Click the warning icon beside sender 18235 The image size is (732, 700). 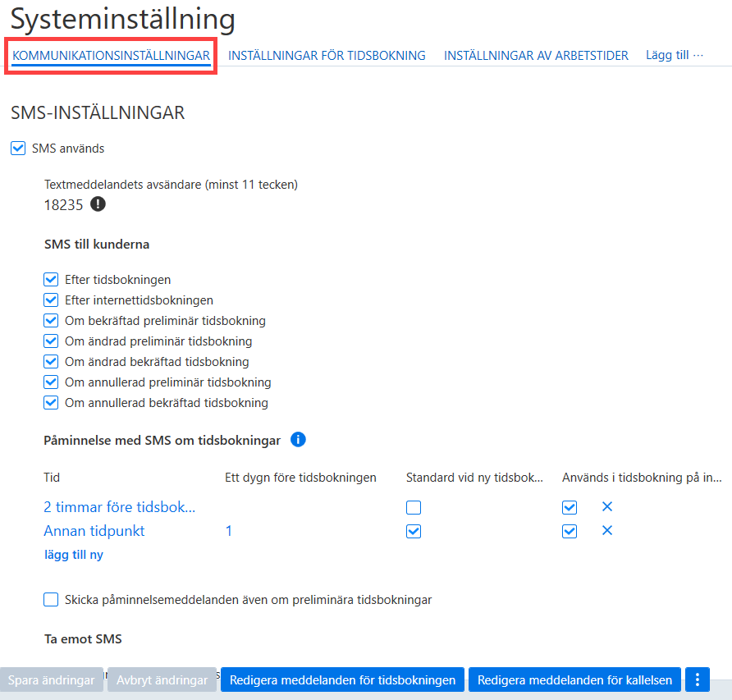[98, 204]
